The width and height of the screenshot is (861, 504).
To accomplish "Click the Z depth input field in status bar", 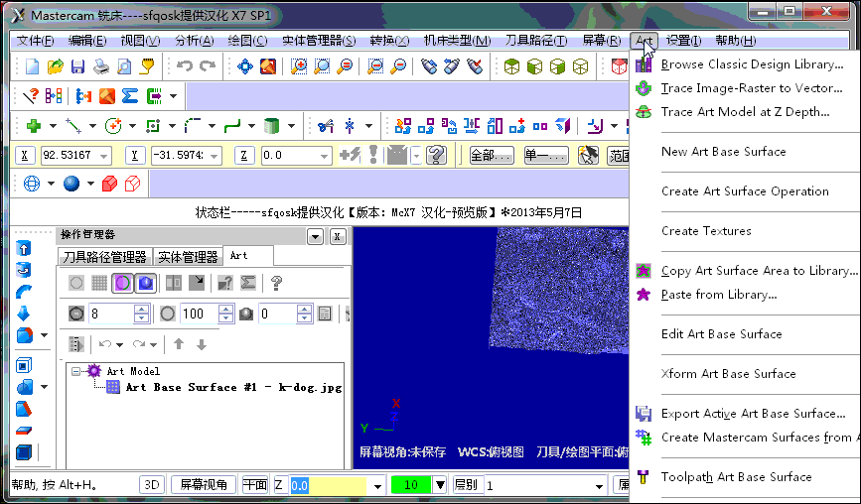I will (x=328, y=486).
